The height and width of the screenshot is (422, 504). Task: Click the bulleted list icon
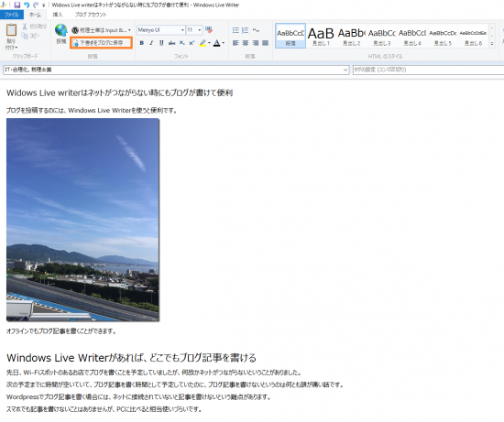click(x=236, y=30)
